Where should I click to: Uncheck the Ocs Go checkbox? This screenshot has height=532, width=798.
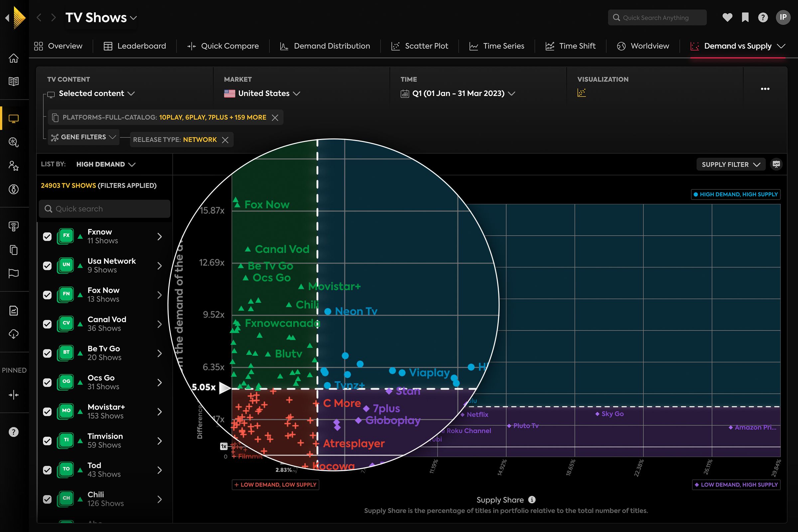pos(47,382)
